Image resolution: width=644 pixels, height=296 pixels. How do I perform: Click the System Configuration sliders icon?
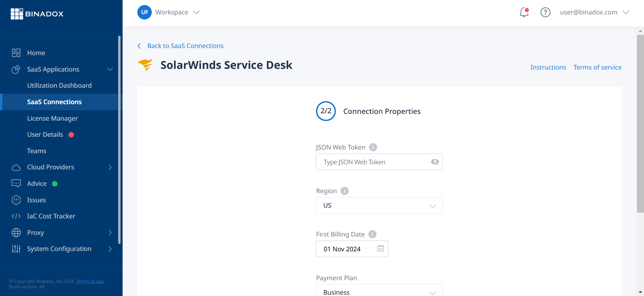[16, 249]
